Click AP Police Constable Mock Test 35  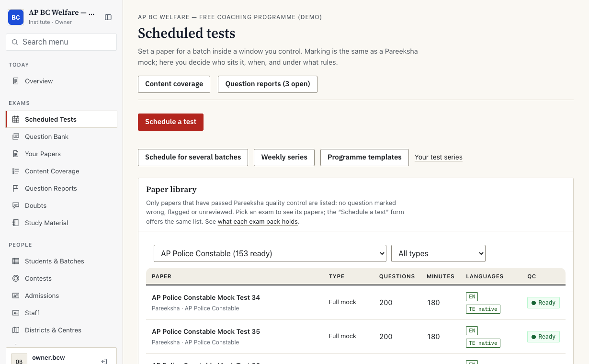click(x=206, y=331)
